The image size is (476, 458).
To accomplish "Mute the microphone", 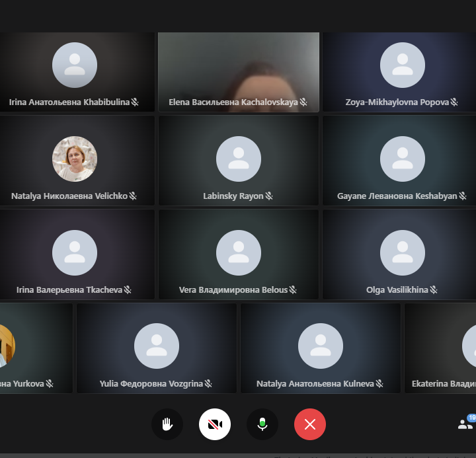I will tap(262, 424).
